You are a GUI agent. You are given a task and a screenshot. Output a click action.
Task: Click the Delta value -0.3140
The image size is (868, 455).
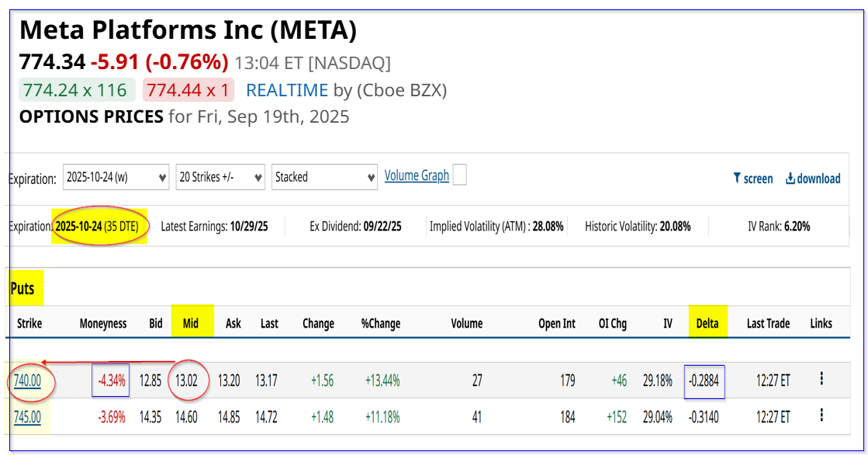(704, 417)
